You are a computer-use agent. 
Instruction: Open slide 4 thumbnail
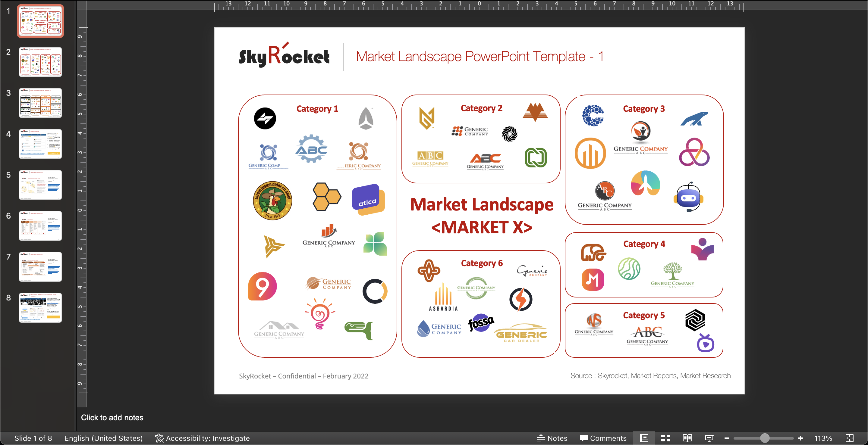point(40,144)
